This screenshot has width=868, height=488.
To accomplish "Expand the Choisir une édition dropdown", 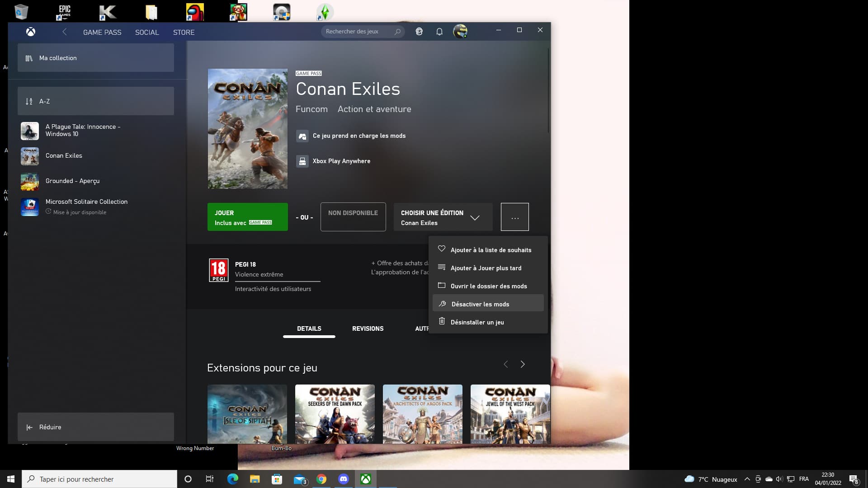I will (x=443, y=217).
